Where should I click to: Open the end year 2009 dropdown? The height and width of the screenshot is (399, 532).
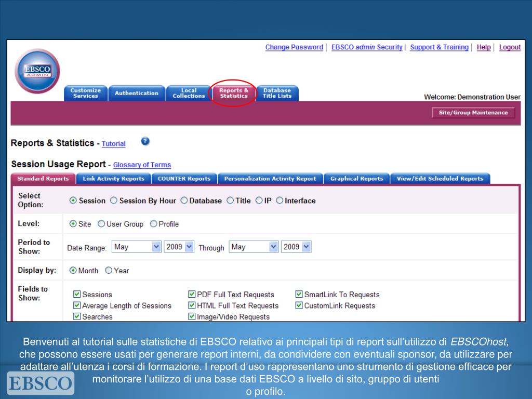[x=296, y=247]
